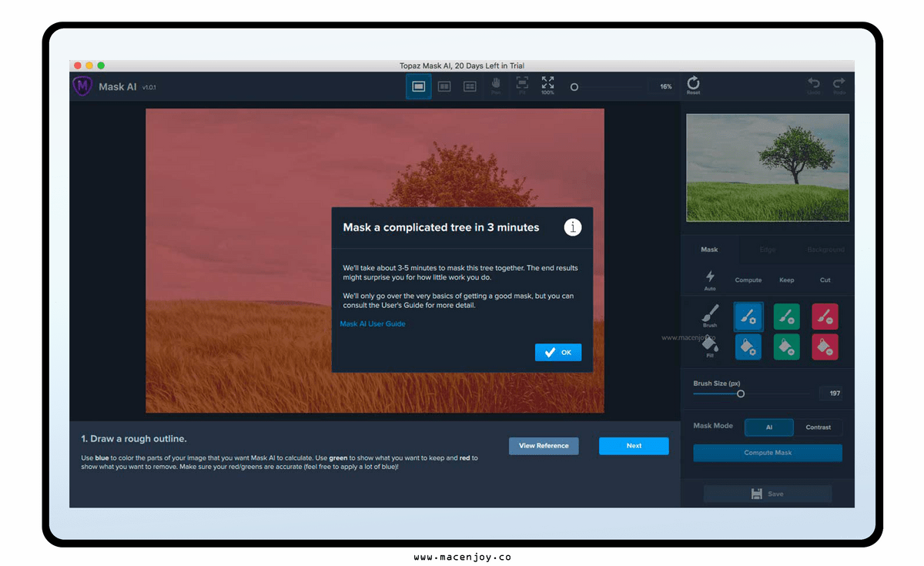Click the View Reference button

(544, 446)
